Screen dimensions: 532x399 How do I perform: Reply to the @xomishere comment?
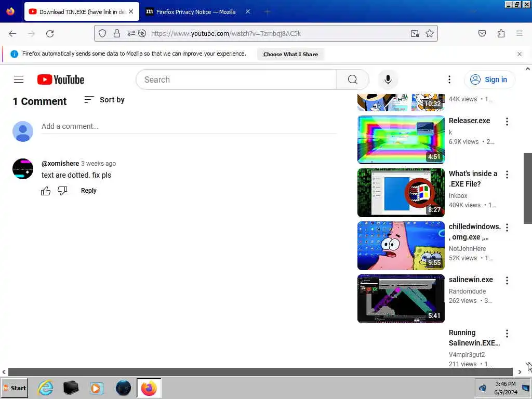[88, 191]
